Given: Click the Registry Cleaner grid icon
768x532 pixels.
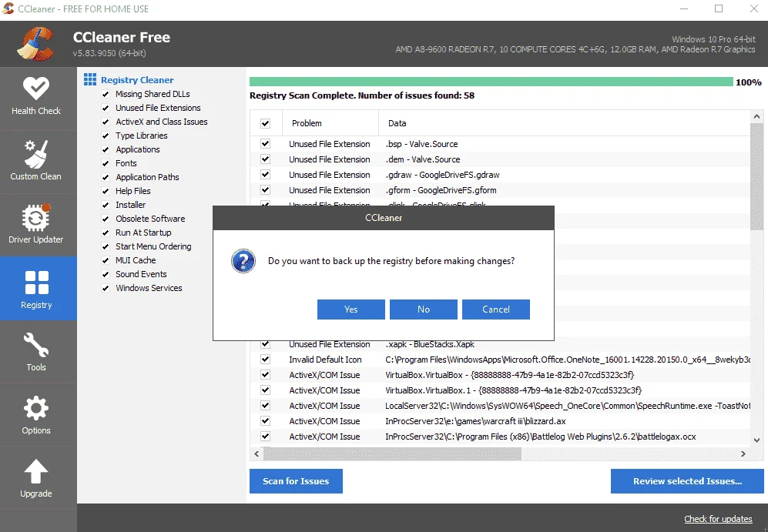Looking at the screenshot, I should [x=90, y=79].
